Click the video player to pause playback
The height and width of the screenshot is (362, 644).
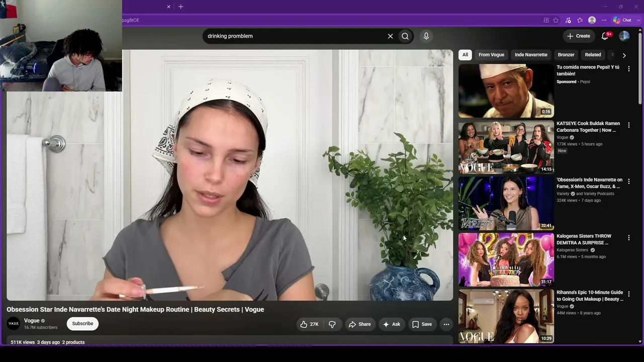[x=230, y=175]
